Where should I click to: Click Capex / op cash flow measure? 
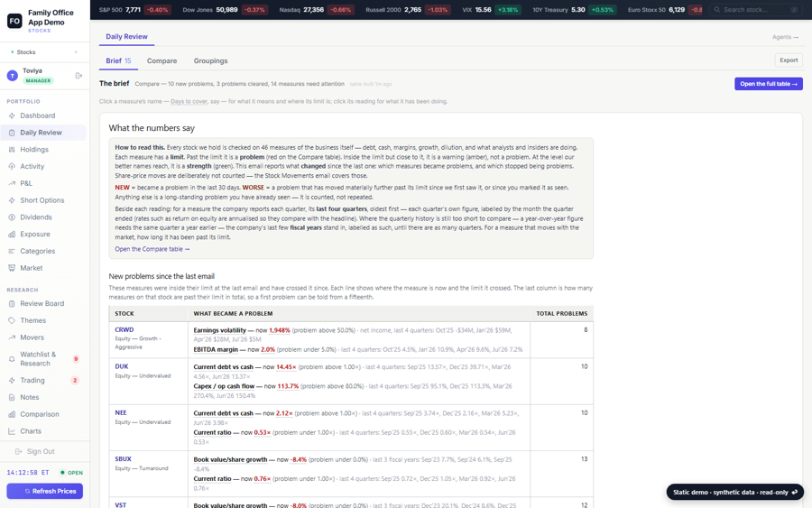(224, 386)
